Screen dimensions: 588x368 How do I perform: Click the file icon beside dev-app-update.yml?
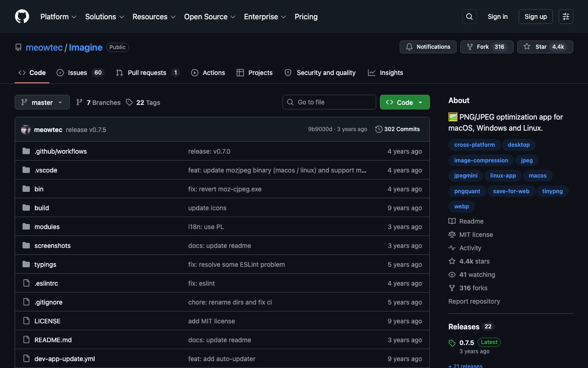[26, 358]
